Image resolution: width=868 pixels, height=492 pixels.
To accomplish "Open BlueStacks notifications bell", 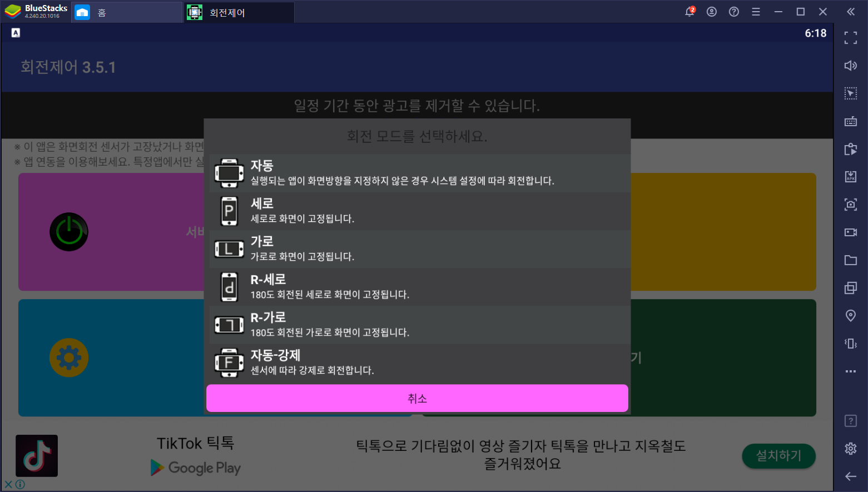I will pyautogui.click(x=690, y=12).
